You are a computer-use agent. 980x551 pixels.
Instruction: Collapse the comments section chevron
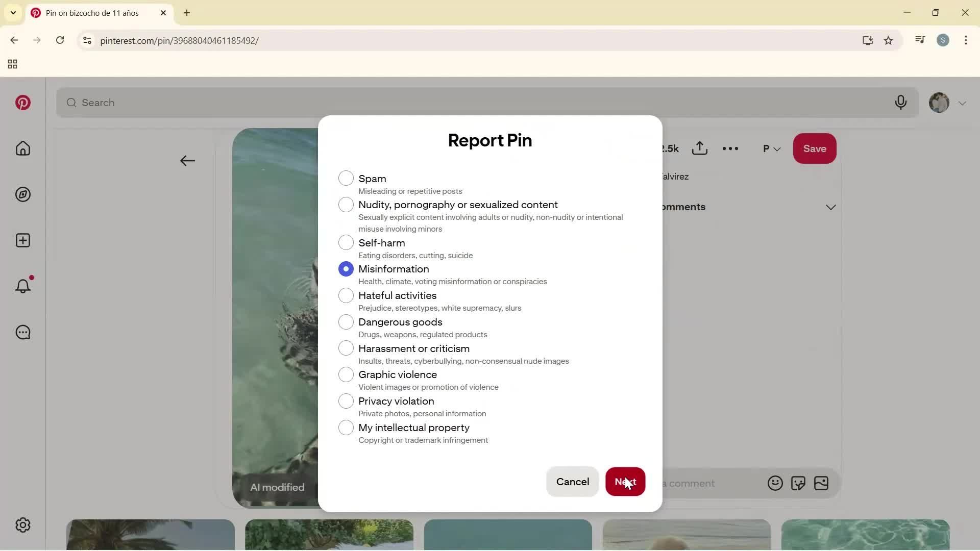pyautogui.click(x=831, y=207)
